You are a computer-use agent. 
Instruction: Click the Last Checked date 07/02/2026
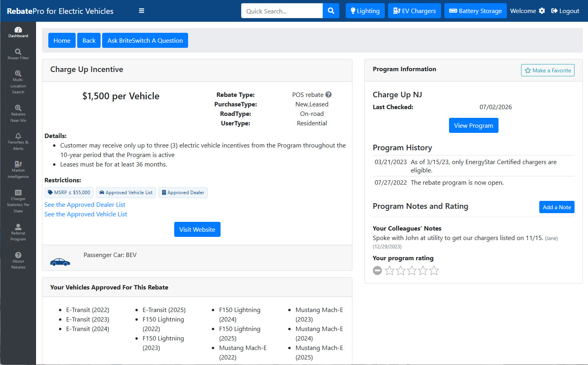point(495,107)
